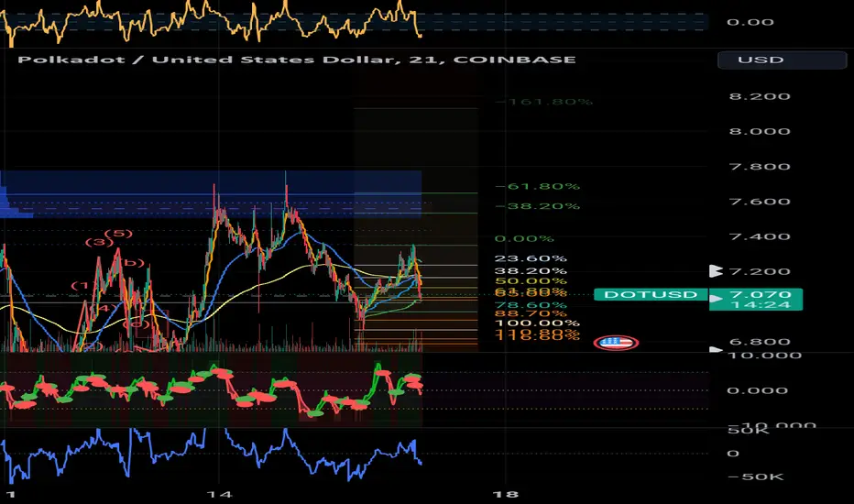Click the white 38.20% retracement label
854x504 pixels.
tap(531, 271)
